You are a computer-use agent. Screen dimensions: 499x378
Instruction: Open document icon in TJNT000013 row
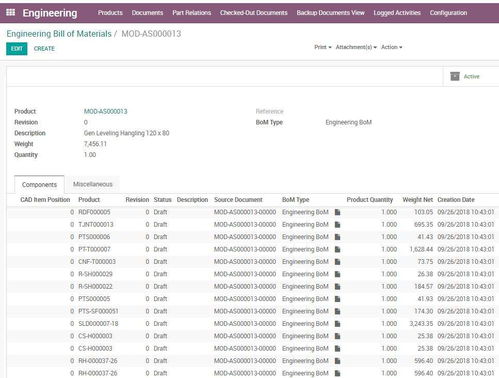(337, 225)
